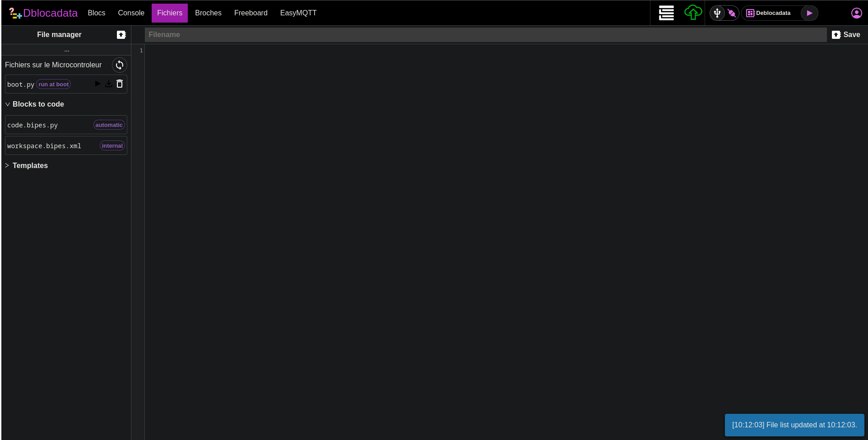Open the Console tab
Screen dimensions: 868x440
(x=131, y=13)
